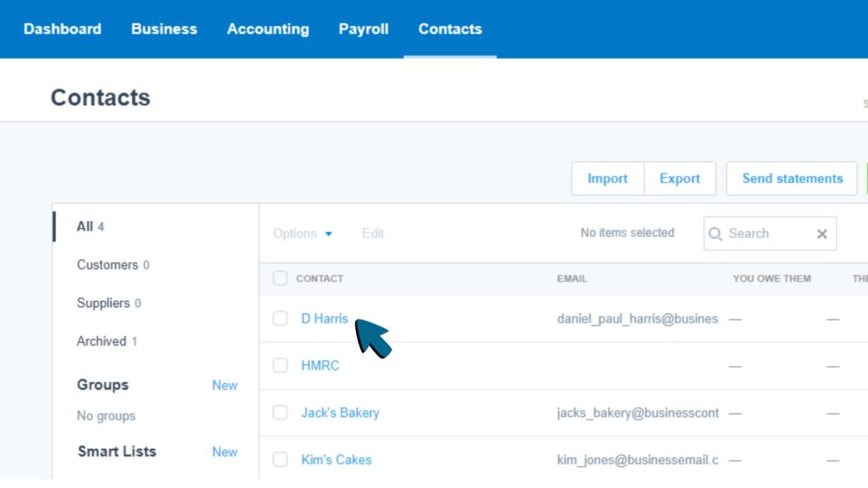The height and width of the screenshot is (488, 868).
Task: Click the Send statements button
Action: 792,179
